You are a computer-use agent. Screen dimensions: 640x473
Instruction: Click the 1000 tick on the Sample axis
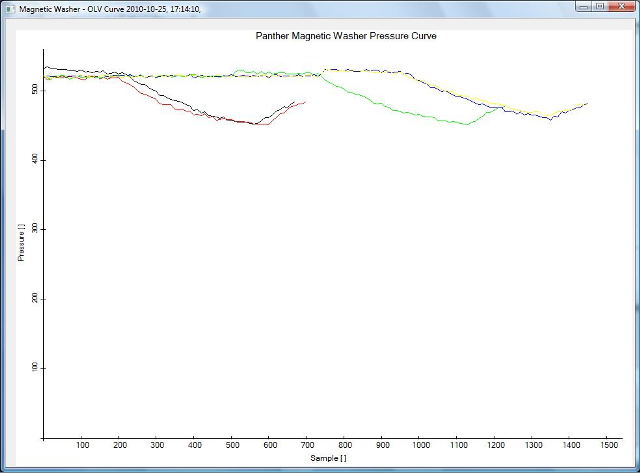[421, 446]
